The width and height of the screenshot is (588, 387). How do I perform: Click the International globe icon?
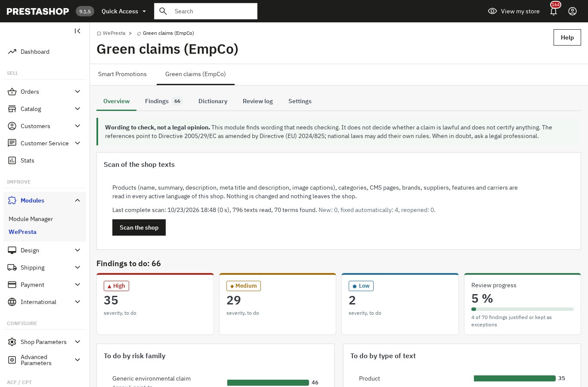point(12,302)
